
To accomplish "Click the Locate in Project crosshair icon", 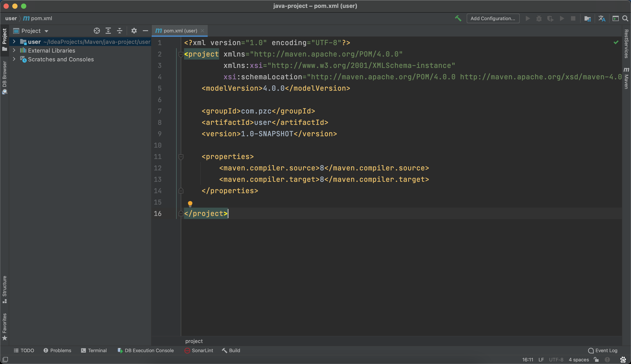I will tap(97, 31).
